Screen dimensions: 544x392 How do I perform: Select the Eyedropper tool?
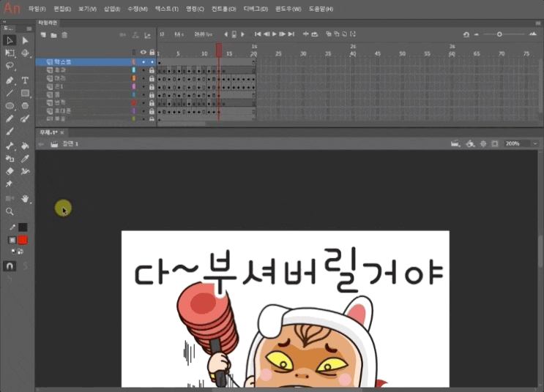25,159
